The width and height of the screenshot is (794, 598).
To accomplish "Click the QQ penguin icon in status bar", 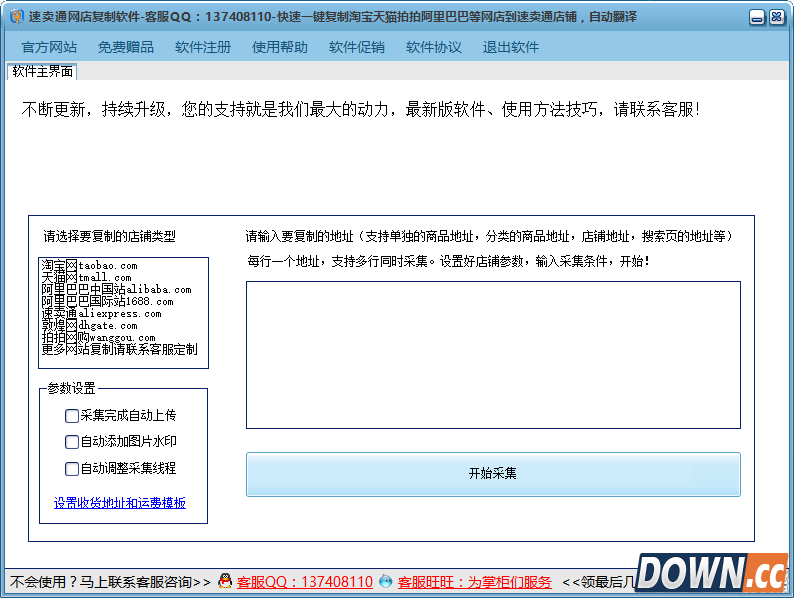I will (225, 581).
